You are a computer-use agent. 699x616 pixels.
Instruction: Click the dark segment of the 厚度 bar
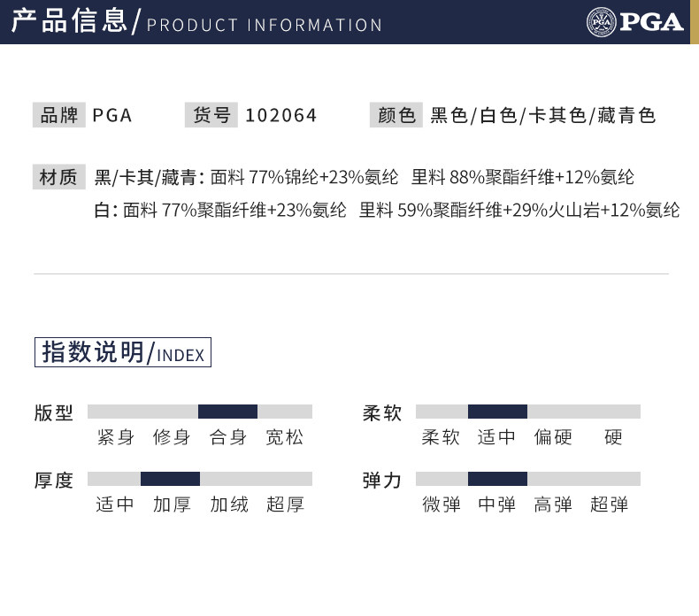pos(170,479)
